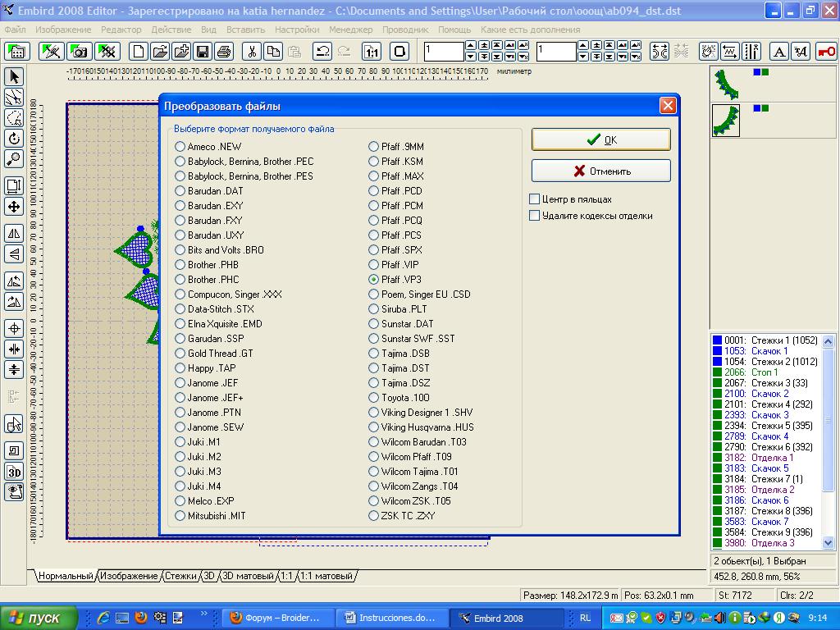
Task: Enable the 'Центр в пяльцах' checkbox
Action: [535, 199]
